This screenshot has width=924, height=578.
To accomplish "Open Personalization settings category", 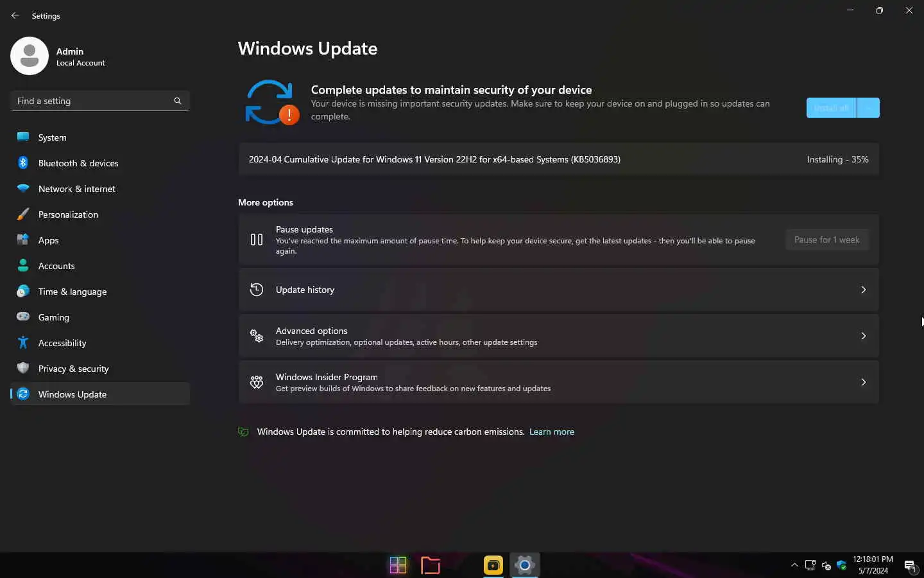I will [100, 215].
